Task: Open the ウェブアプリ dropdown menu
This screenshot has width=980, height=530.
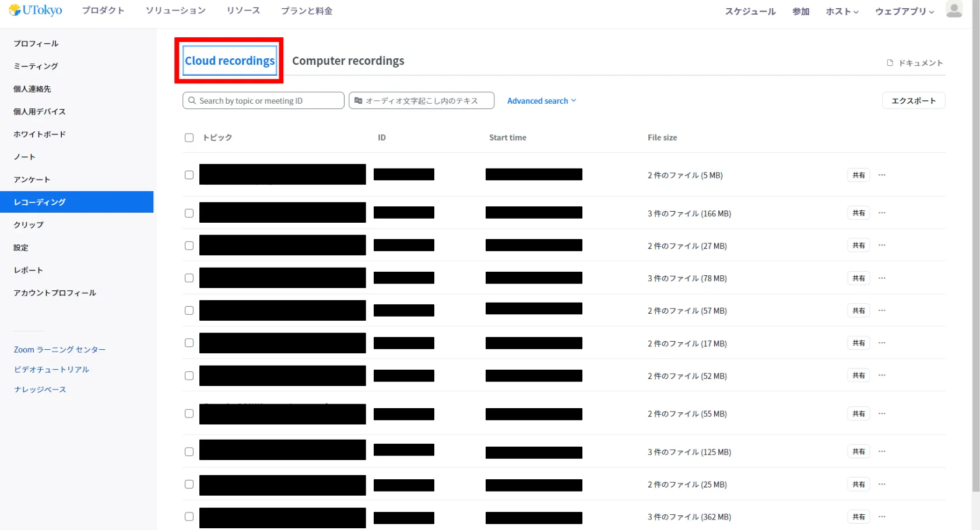Action: click(x=904, y=12)
